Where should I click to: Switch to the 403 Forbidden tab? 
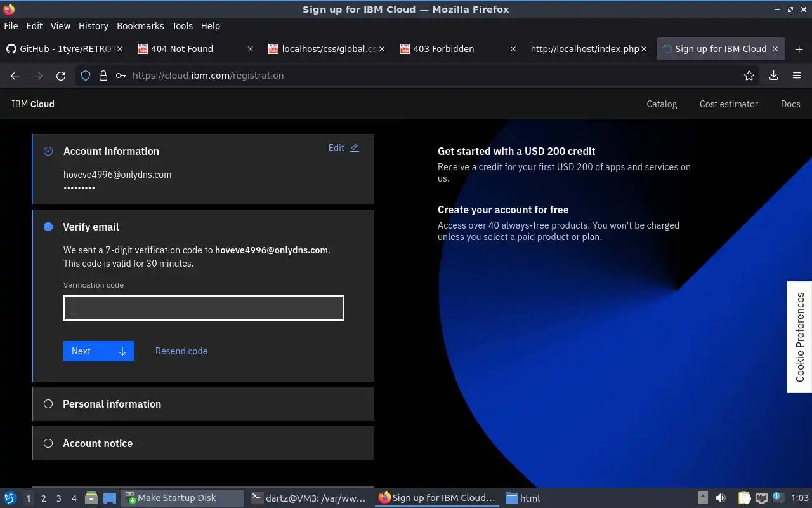(457, 49)
